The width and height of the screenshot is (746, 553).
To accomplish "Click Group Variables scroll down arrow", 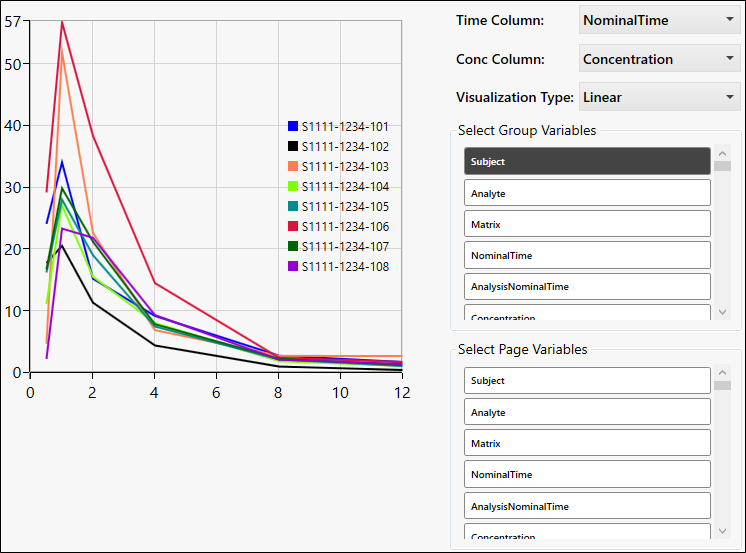I will pyautogui.click(x=722, y=312).
